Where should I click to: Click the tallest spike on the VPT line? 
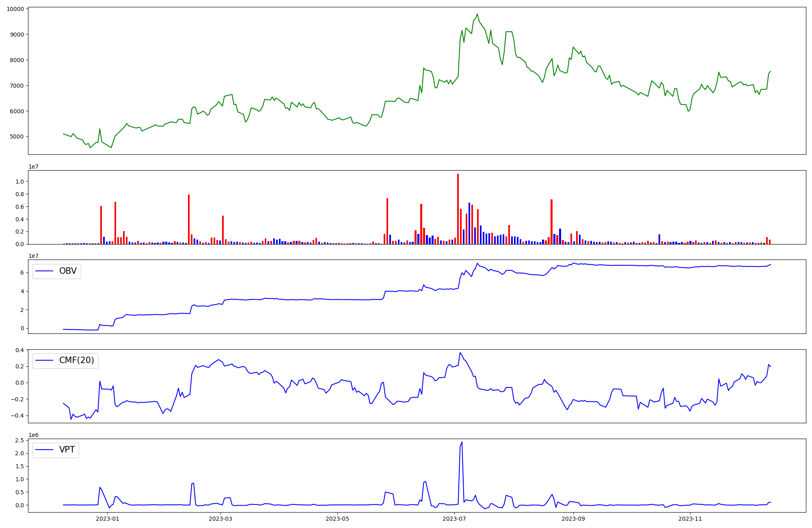pos(462,443)
